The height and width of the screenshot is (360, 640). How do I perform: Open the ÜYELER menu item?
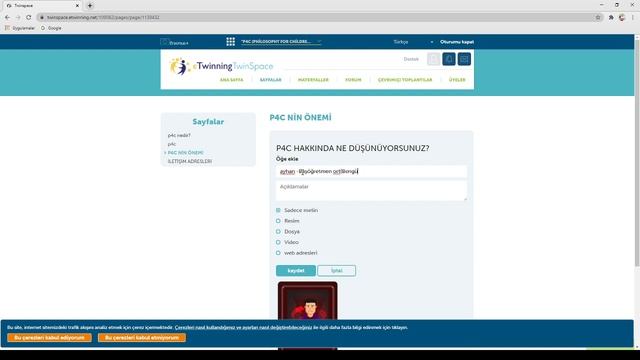[x=457, y=80]
